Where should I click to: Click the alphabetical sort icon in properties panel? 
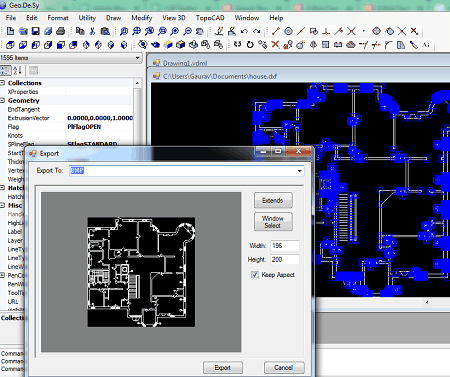tap(17, 70)
